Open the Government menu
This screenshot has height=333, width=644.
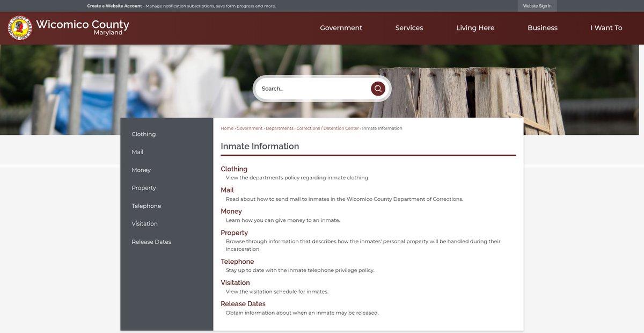341,28
